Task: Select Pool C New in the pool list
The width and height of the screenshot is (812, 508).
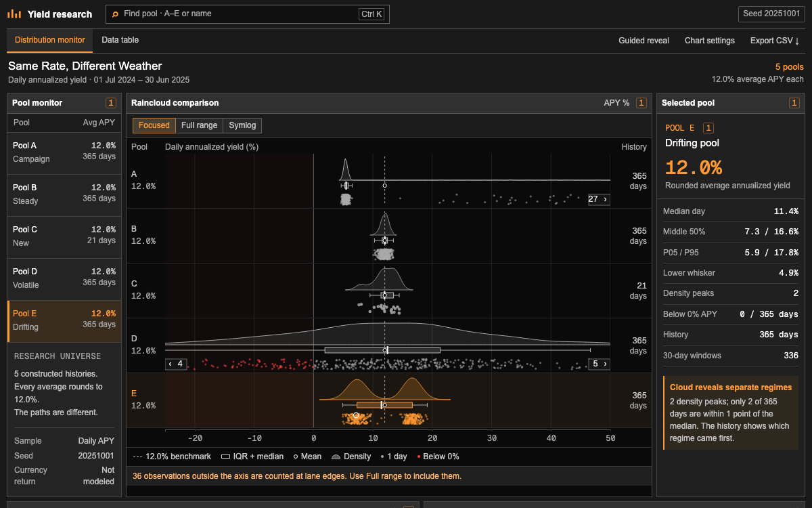Action: [x=64, y=236]
